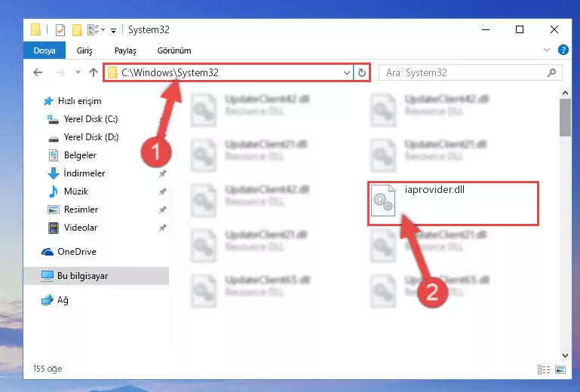The width and height of the screenshot is (580, 392).
Task: Click the search magnifier icon
Action: coord(551,73)
